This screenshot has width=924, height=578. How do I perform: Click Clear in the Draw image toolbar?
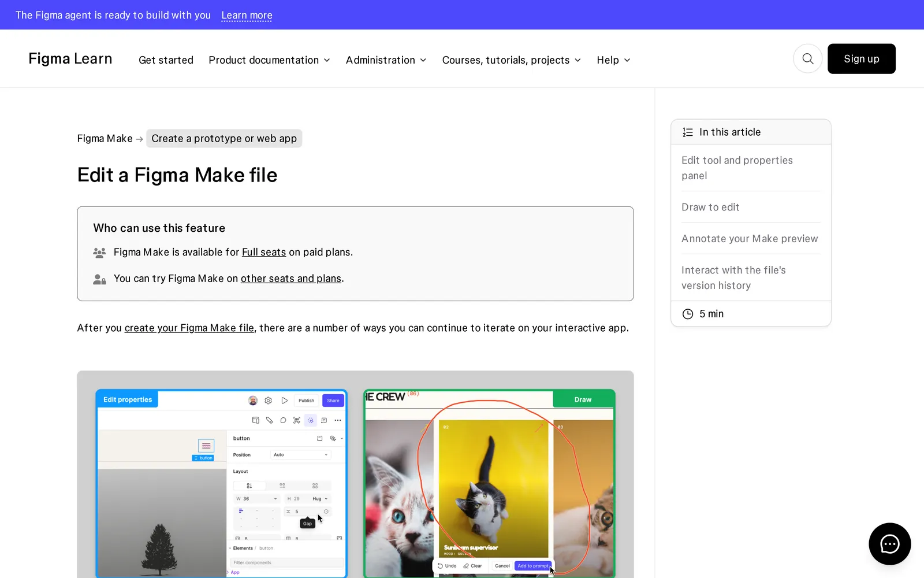click(472, 566)
